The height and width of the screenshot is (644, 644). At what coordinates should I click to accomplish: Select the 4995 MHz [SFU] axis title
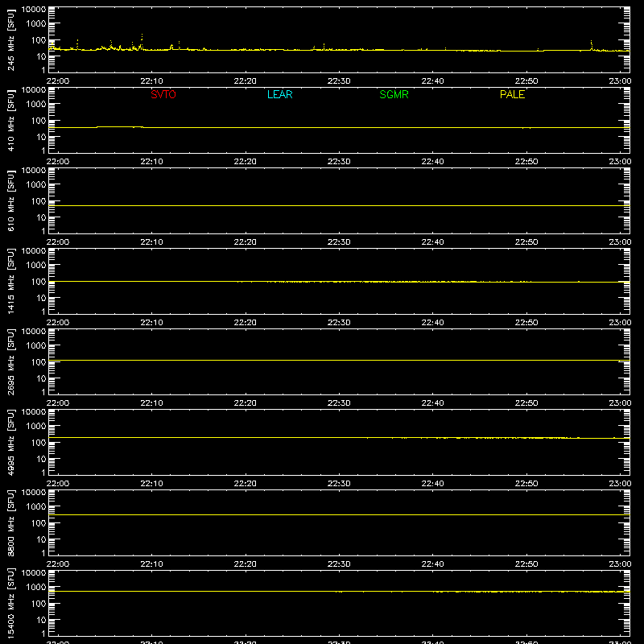point(10,443)
